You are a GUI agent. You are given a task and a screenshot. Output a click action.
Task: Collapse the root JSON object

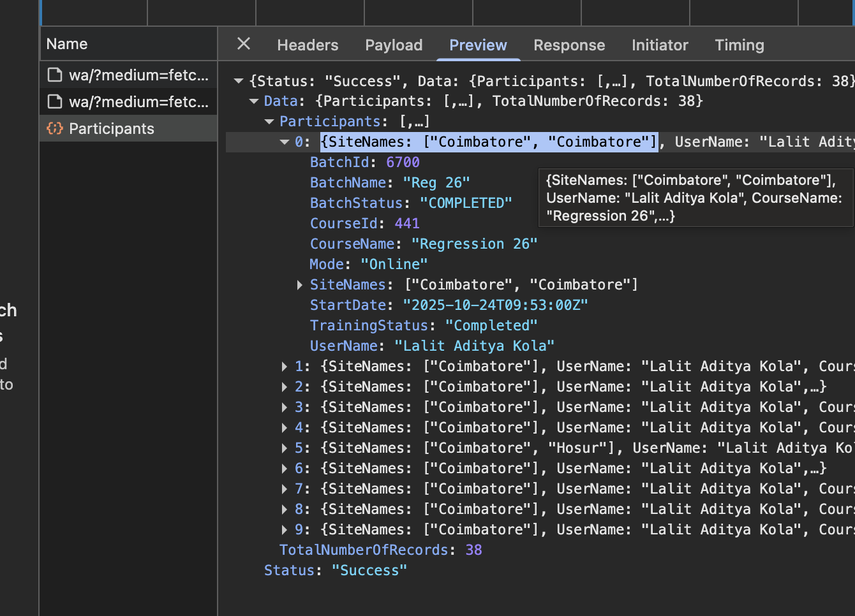(239, 81)
